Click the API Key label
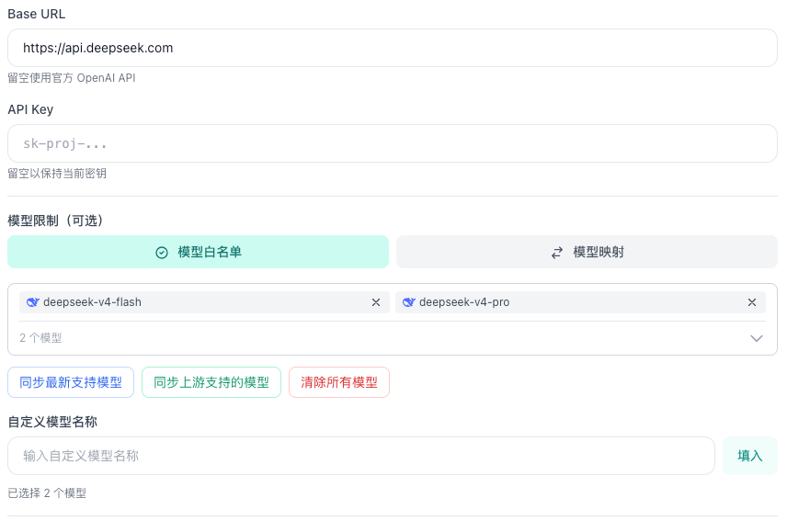The width and height of the screenshot is (787, 532). 30,109
